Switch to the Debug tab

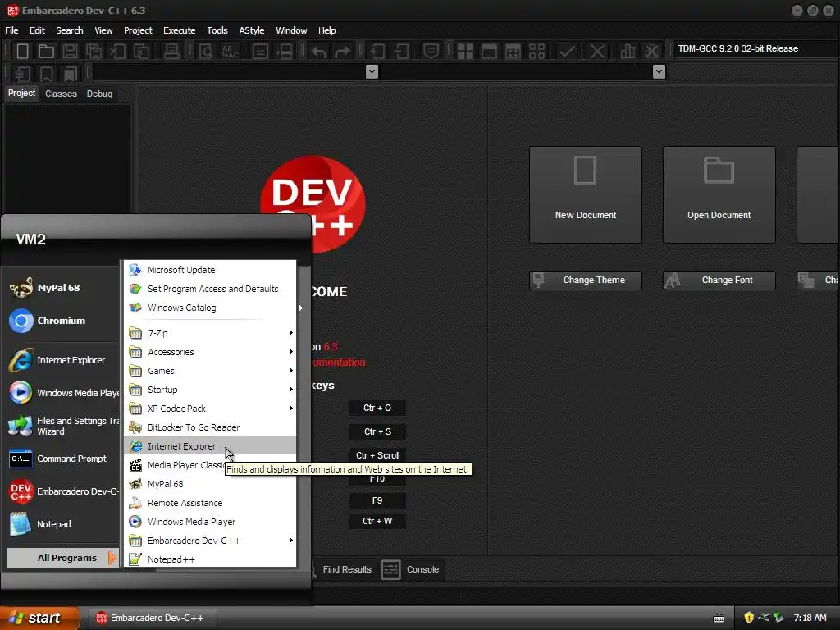[99, 94]
